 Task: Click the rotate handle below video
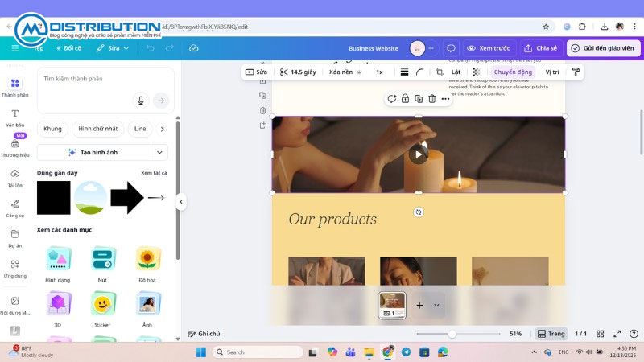click(419, 212)
